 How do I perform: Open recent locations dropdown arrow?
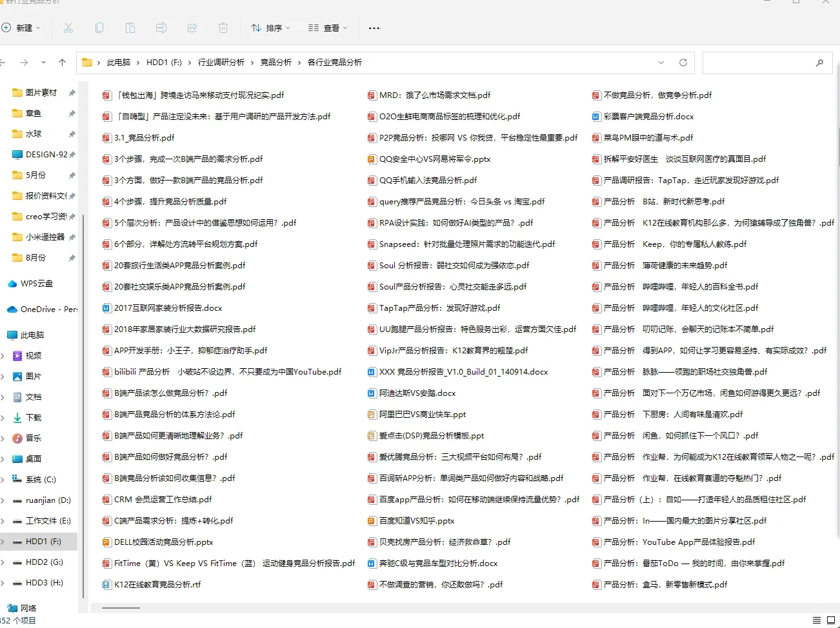(43, 63)
